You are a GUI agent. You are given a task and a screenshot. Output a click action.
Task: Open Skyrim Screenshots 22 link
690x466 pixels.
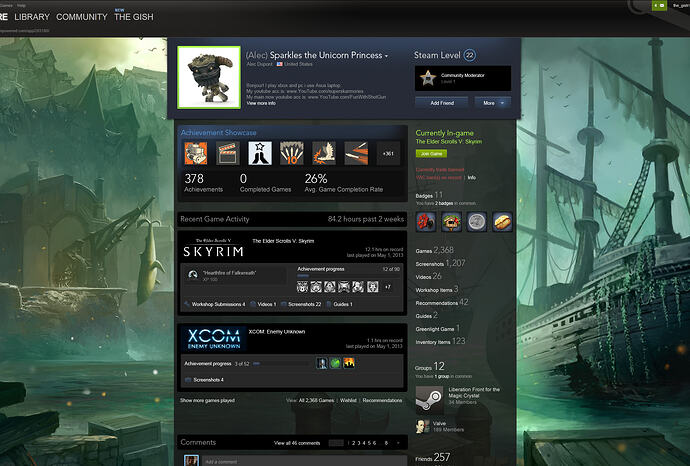tap(301, 305)
